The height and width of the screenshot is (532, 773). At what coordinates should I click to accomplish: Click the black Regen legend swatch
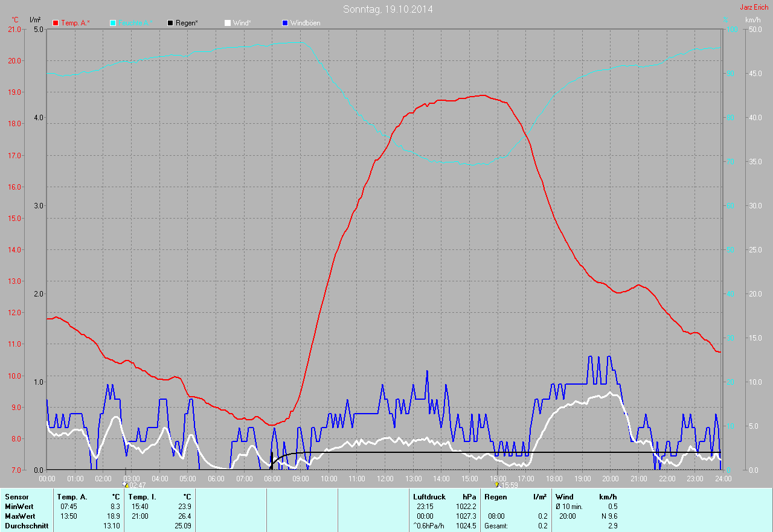point(170,23)
